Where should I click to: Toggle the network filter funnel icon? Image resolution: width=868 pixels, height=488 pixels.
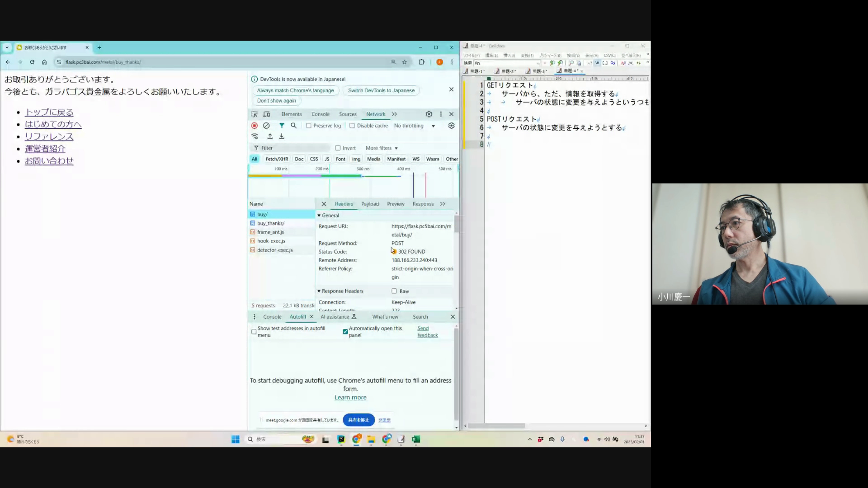(282, 126)
